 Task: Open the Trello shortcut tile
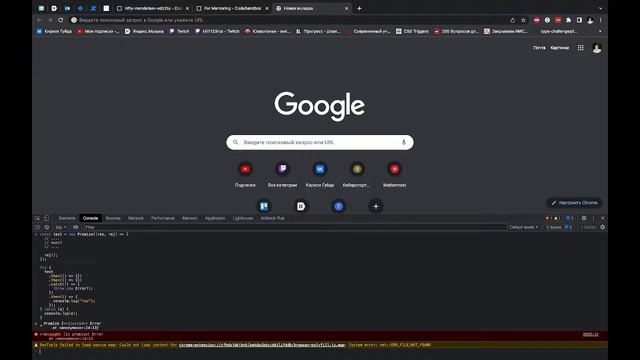(x=264, y=206)
